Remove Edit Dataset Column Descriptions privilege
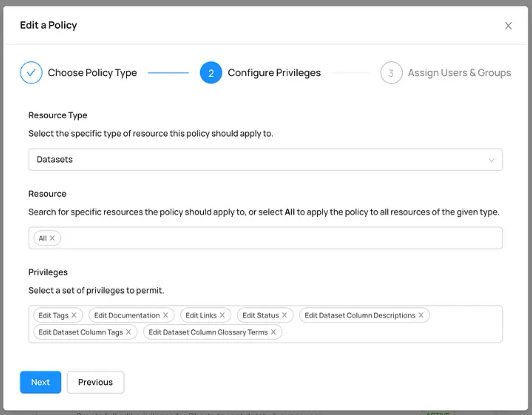532x415 pixels. (x=421, y=315)
